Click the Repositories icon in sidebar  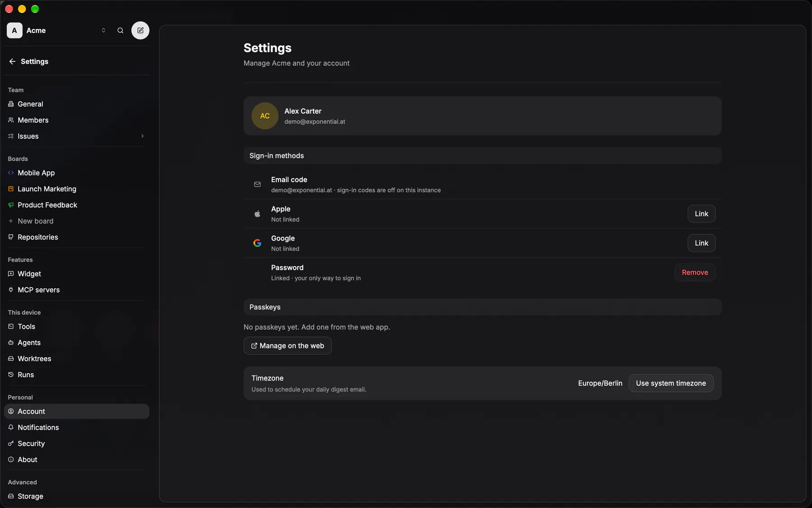pyautogui.click(x=11, y=237)
